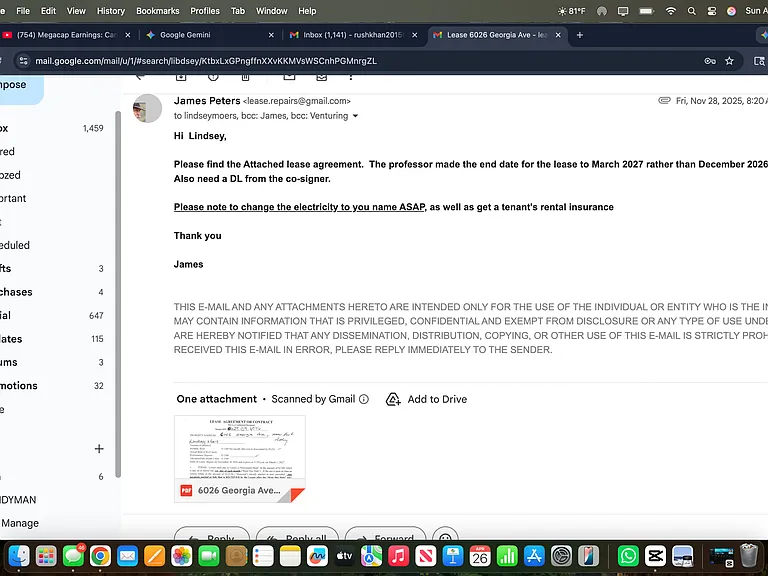The height and width of the screenshot is (576, 768).
Task: Launch CapCut from the Dock
Action: [x=655, y=556]
